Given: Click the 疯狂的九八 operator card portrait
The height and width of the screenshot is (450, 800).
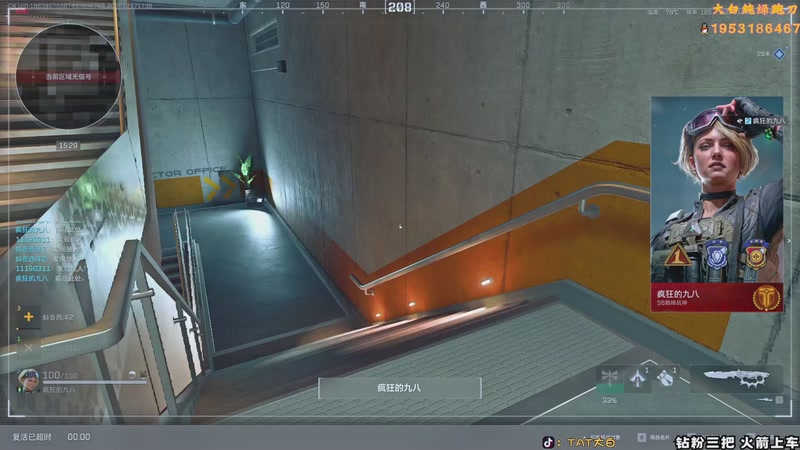Looking at the screenshot, I should (717, 190).
